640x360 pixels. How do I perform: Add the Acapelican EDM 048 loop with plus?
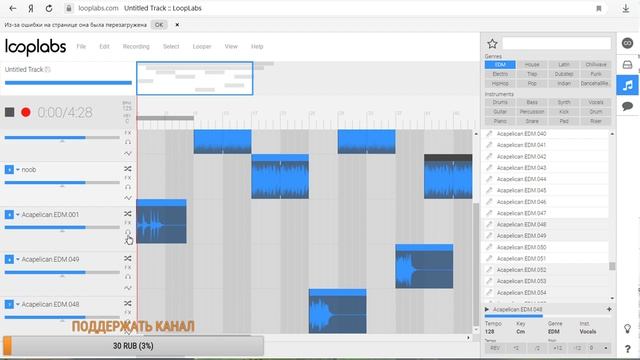click(609, 309)
